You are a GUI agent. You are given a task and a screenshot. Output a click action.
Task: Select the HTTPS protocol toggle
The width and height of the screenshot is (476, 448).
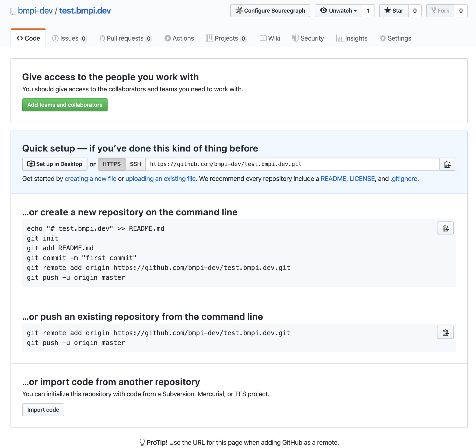click(x=111, y=164)
